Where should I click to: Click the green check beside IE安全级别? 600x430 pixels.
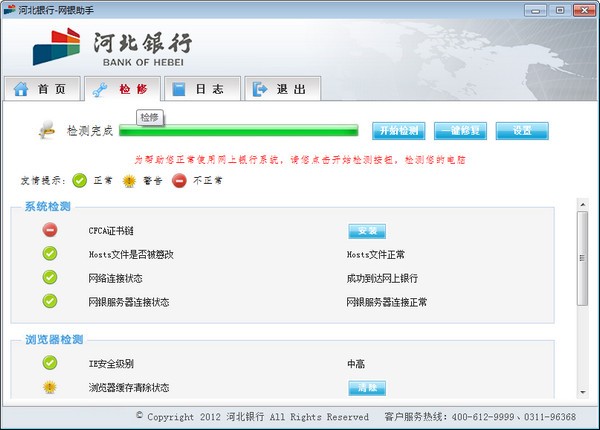point(50,363)
